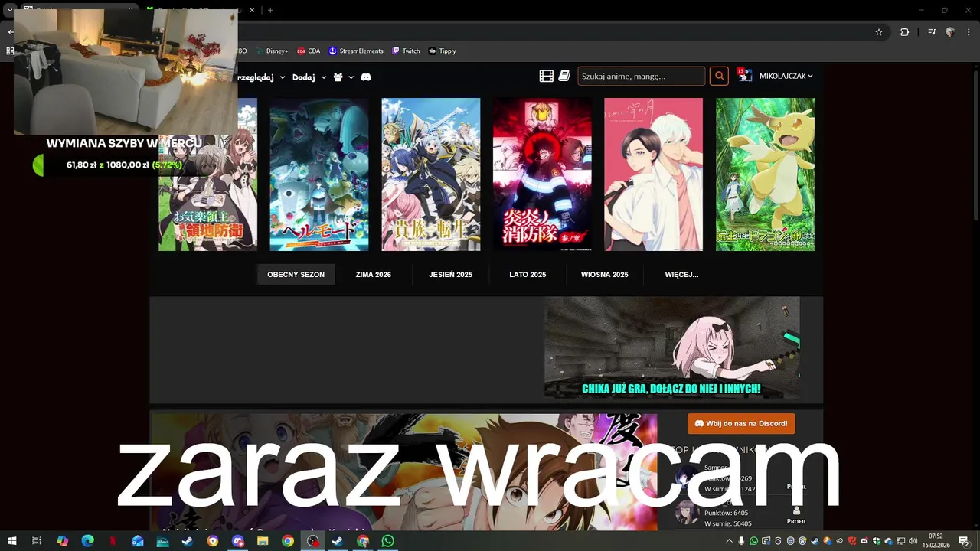The width and height of the screenshot is (980, 551).
Task: Open the Discord icon in site navbar
Action: (366, 77)
